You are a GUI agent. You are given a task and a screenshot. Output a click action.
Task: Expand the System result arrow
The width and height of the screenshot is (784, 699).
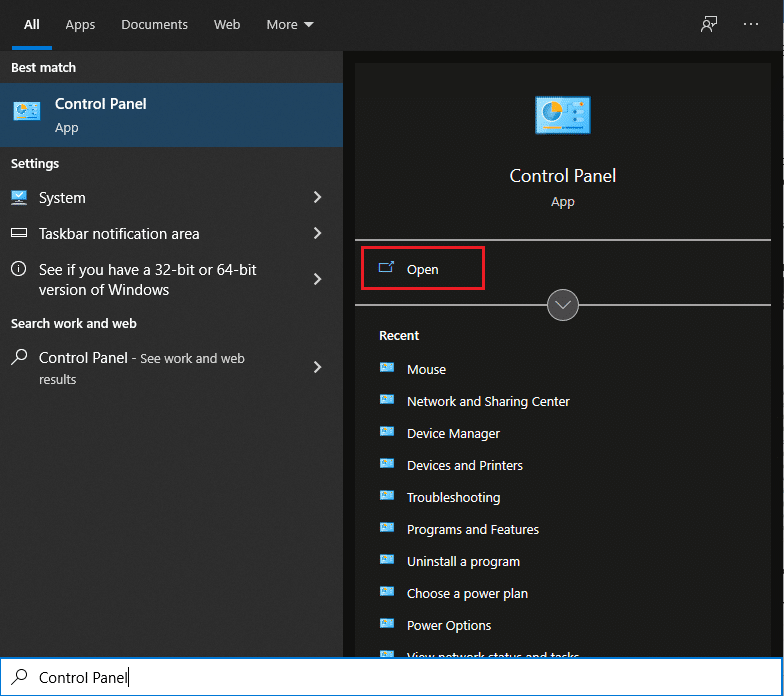(317, 198)
